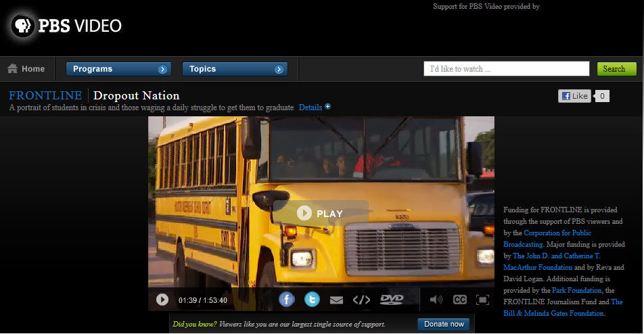Viewport: 644px width, 334px height.
Task: Open the FRONTLINE program link
Action: (x=45, y=95)
